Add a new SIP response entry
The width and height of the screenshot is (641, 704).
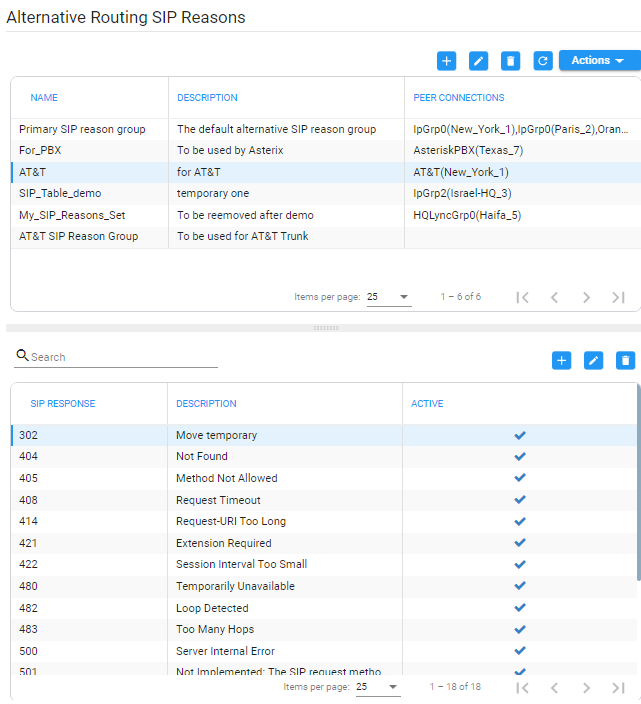pos(562,360)
